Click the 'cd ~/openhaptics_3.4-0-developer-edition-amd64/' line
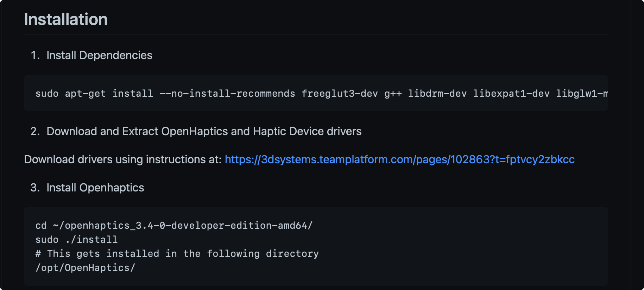 pyautogui.click(x=174, y=226)
